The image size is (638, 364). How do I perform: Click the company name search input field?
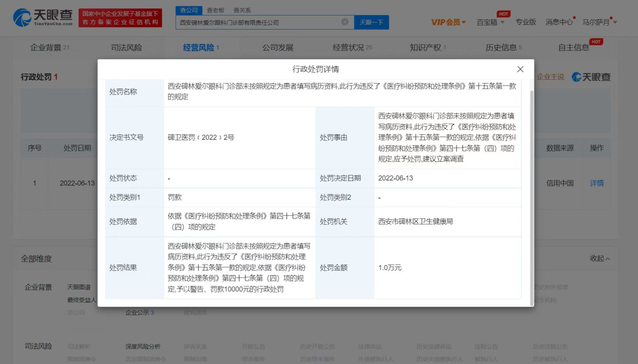tap(258, 23)
